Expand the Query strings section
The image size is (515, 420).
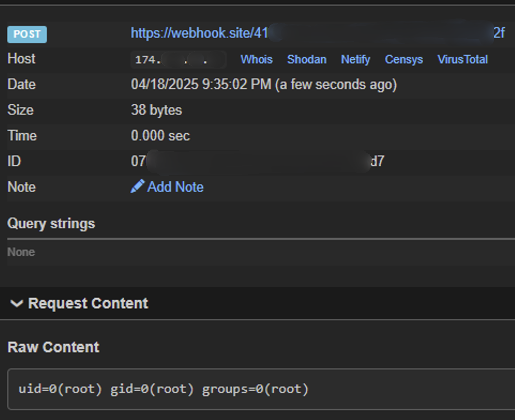tap(51, 224)
